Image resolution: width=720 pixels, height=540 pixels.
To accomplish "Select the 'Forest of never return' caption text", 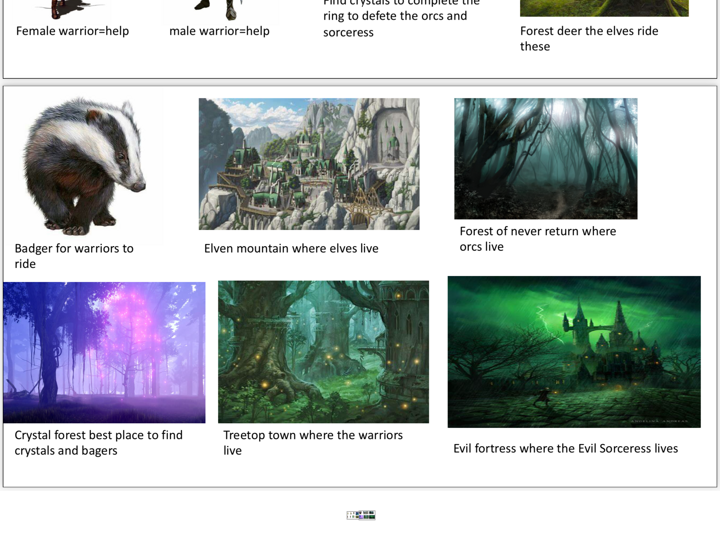I will tap(537, 239).
